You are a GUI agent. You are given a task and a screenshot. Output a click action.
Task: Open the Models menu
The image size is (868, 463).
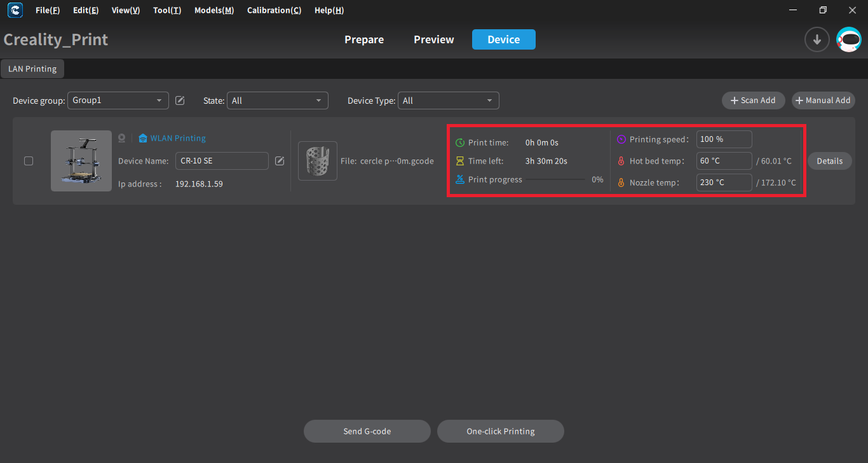(x=214, y=10)
